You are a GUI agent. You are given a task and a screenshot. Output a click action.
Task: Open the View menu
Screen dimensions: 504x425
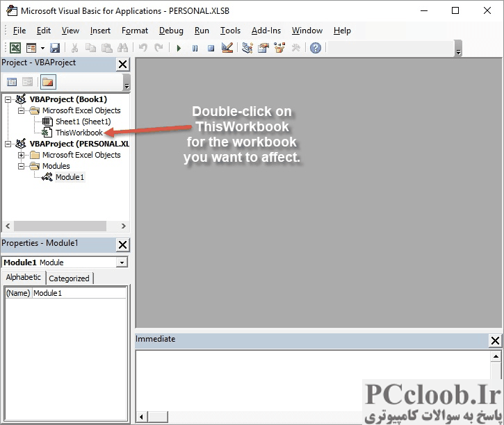[x=70, y=31]
